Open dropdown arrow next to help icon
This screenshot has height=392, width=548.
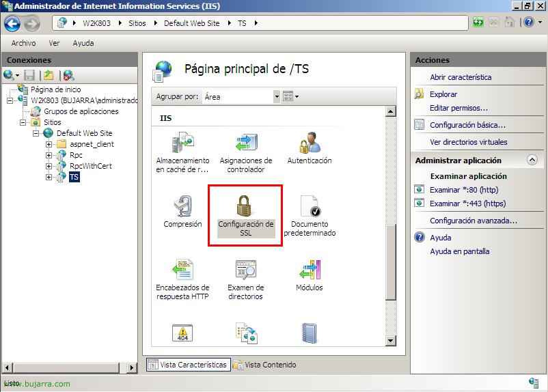540,23
